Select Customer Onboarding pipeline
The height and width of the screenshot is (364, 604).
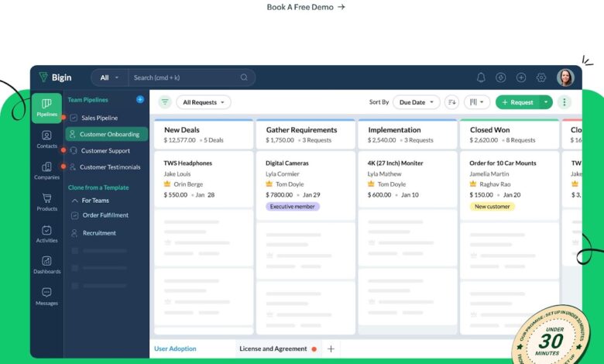tap(107, 134)
